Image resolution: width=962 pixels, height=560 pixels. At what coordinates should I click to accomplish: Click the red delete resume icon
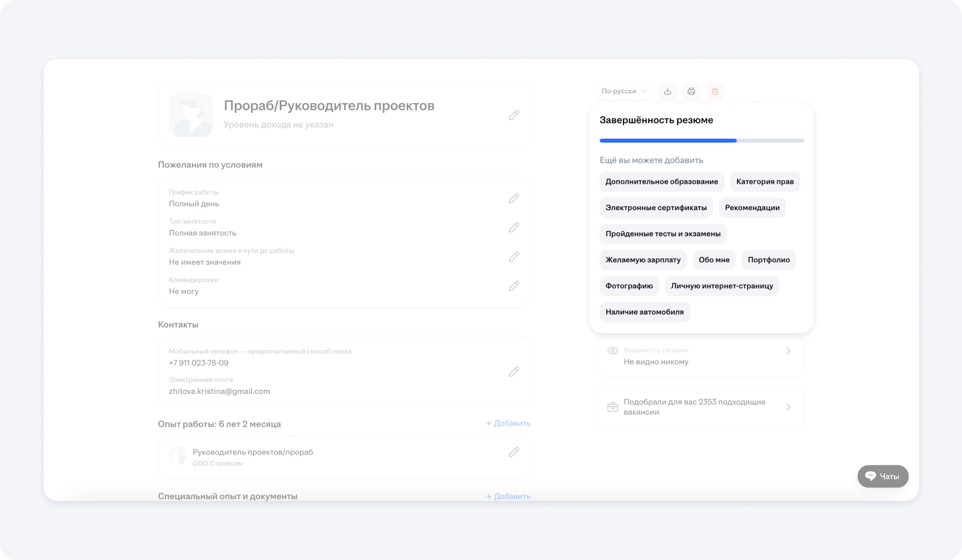pyautogui.click(x=715, y=91)
